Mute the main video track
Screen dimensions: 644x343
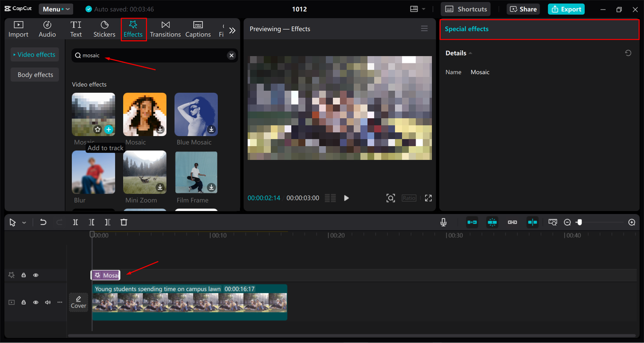pos(48,302)
